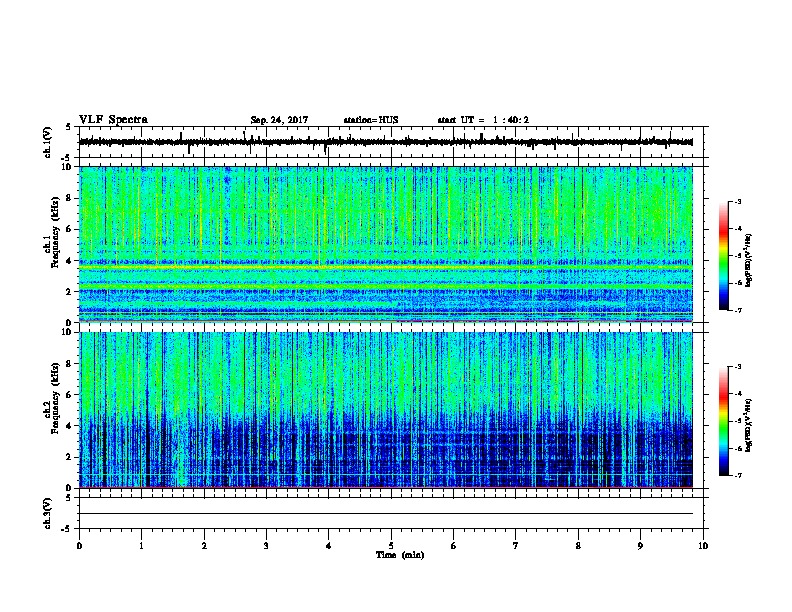Click time axis tick label '8'
The width and height of the screenshot is (792, 612).
click(578, 546)
